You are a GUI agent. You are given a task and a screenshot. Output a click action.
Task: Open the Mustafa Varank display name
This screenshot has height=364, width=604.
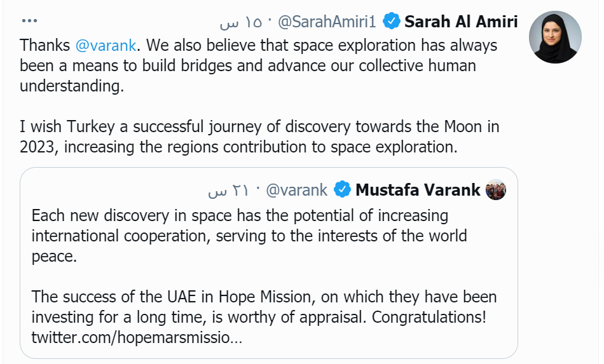pyautogui.click(x=418, y=189)
